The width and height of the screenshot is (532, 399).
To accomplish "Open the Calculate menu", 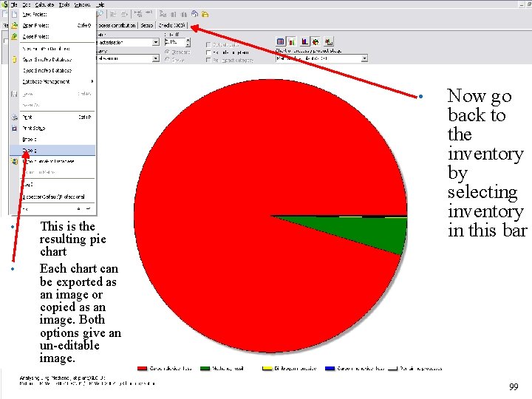I will point(44,4).
